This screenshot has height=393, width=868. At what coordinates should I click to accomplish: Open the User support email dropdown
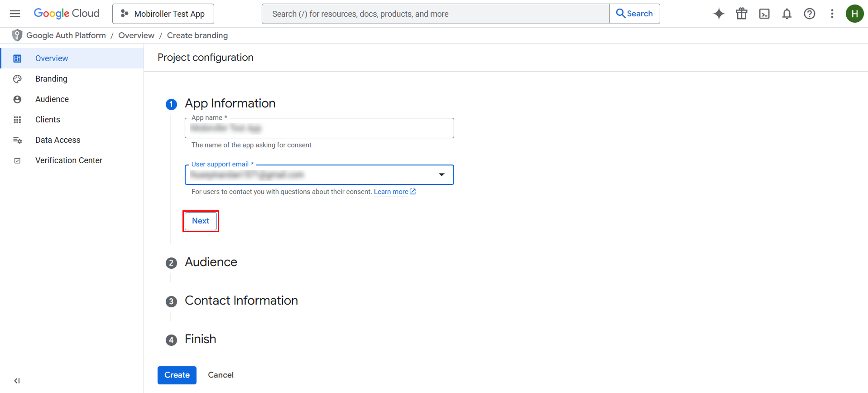click(x=319, y=175)
